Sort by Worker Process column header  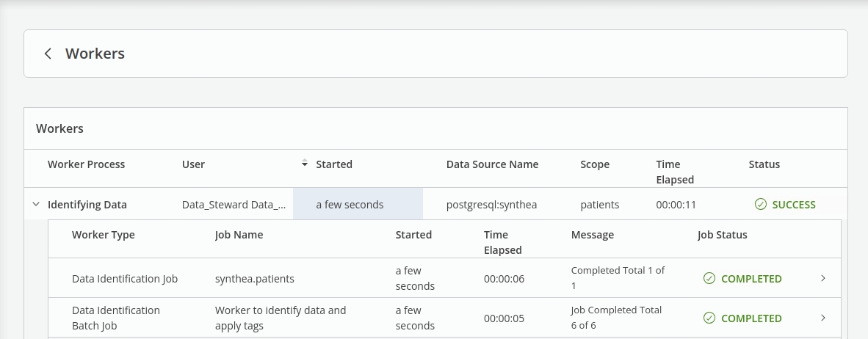point(86,164)
